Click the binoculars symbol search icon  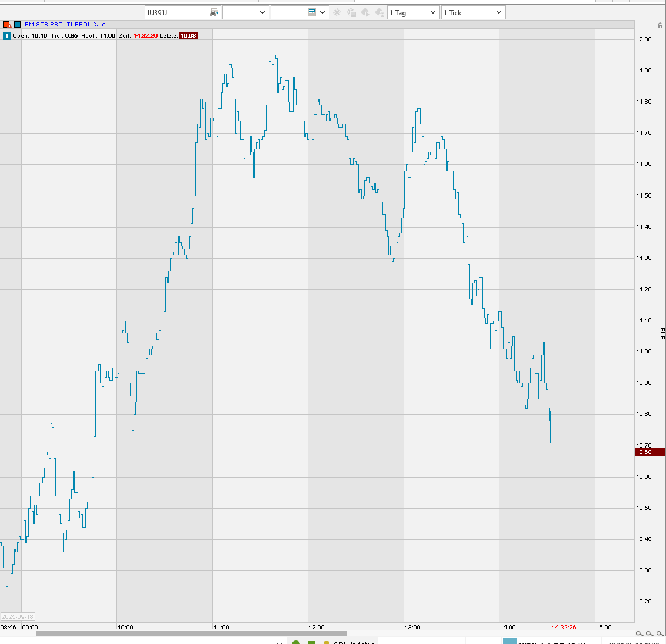coord(214,12)
